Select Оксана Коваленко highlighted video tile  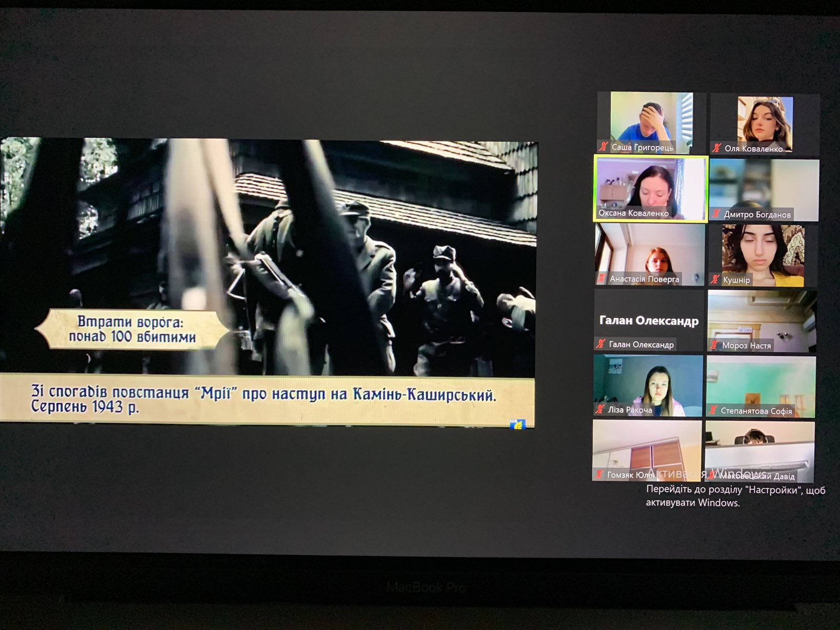coord(651,188)
